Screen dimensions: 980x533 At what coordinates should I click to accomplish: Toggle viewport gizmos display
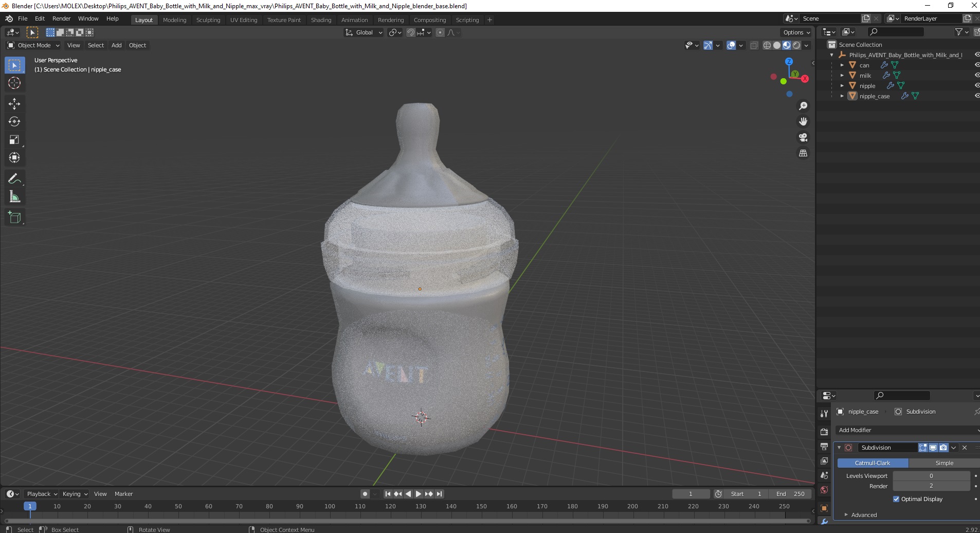708,45
